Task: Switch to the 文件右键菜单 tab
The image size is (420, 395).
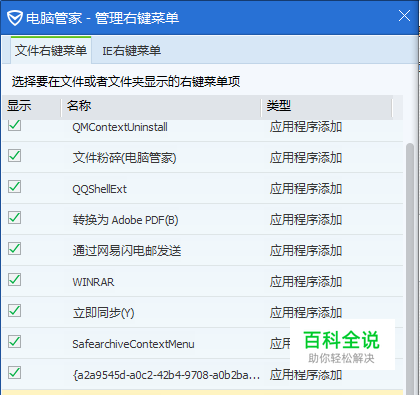Action: pos(51,51)
